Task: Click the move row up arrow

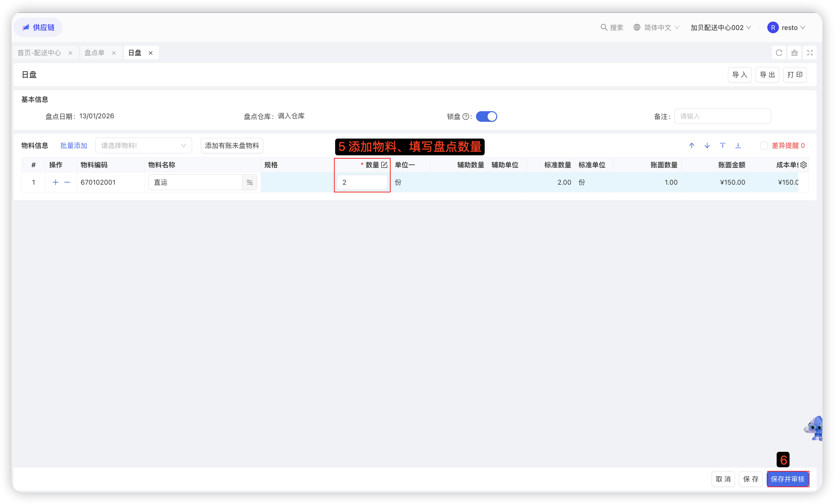Action: (x=692, y=146)
